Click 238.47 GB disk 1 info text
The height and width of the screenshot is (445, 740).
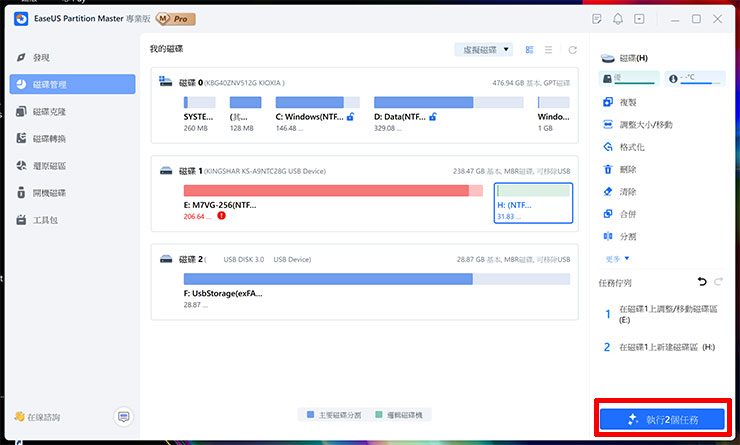(x=512, y=171)
